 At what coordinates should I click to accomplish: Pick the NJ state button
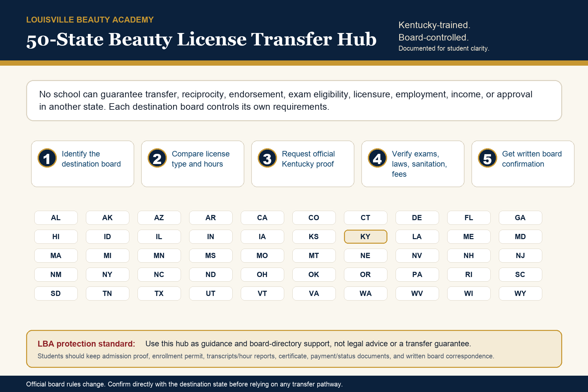(520, 255)
